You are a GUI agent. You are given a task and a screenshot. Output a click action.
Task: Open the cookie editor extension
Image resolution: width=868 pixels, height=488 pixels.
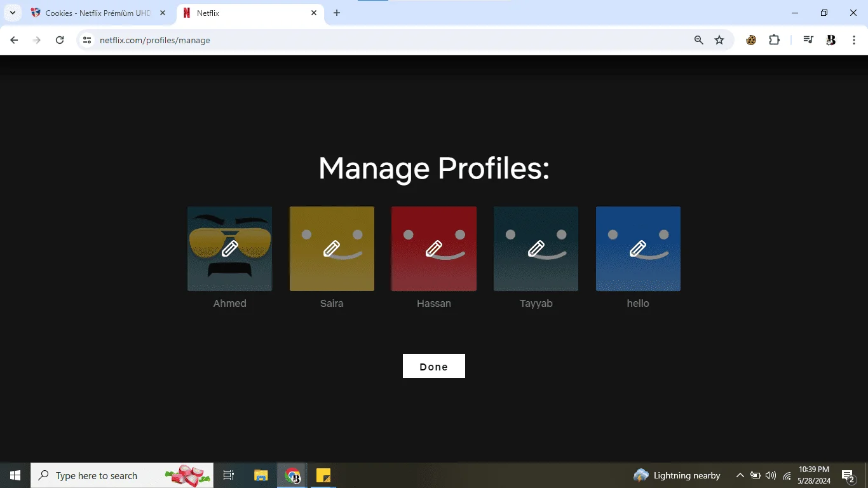751,40
